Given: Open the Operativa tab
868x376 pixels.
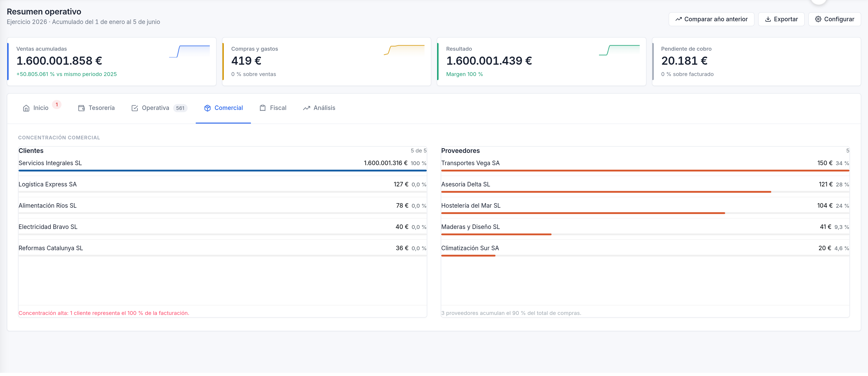Looking at the screenshot, I should (x=159, y=108).
